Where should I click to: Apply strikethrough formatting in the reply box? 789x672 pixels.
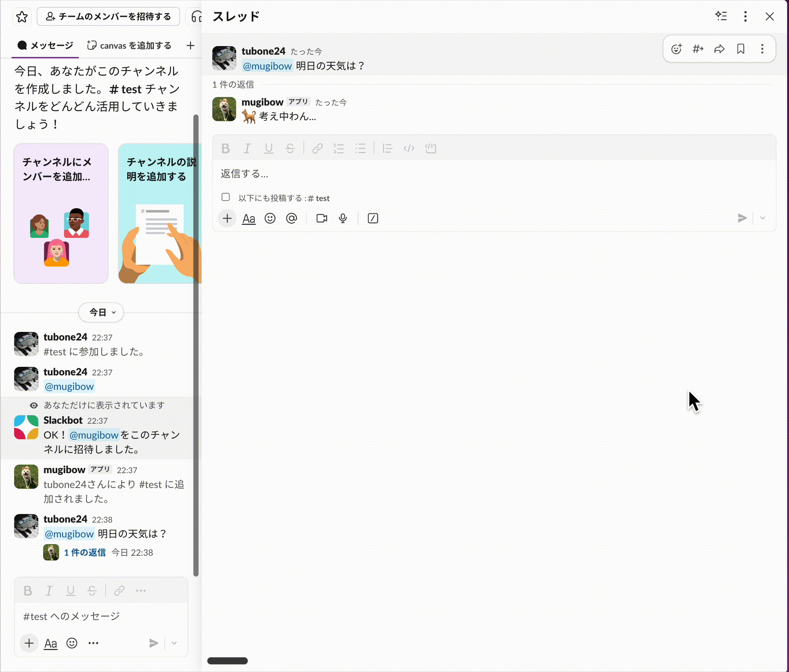289,149
